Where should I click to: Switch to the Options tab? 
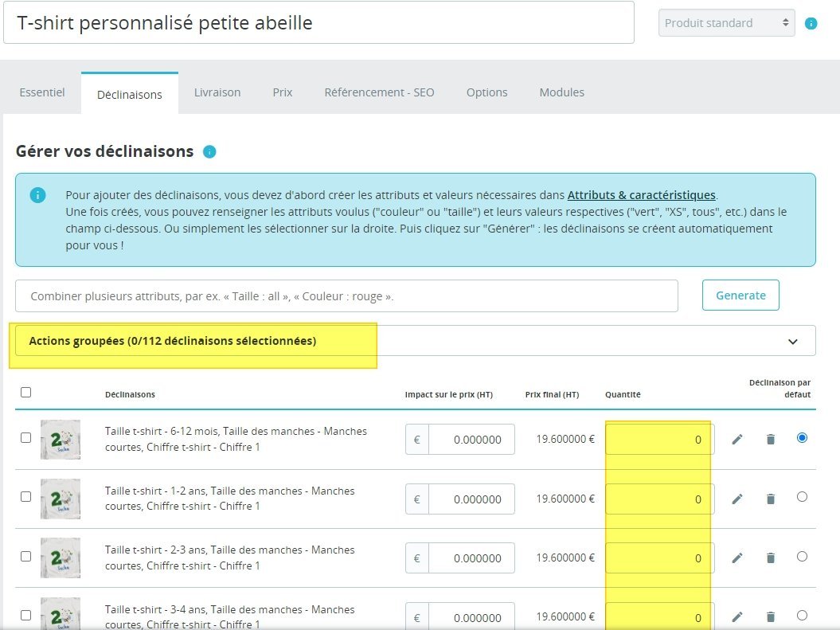pos(486,92)
